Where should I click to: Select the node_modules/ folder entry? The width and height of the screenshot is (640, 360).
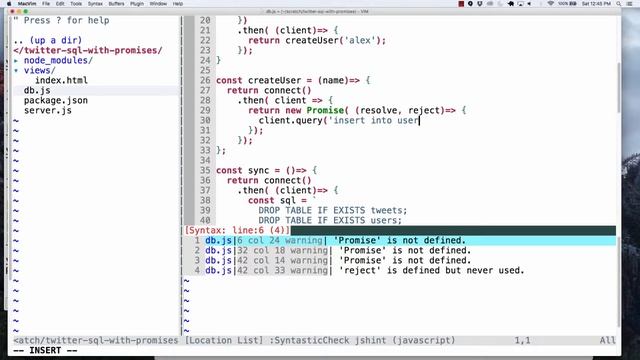pyautogui.click(x=58, y=60)
